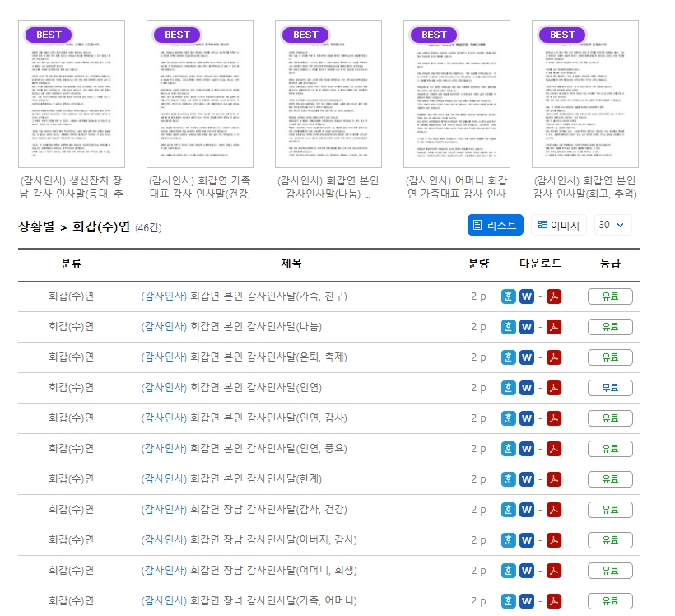Click the 무료 badge for 회갑연 본인 감사인사말(인연)
The width and height of the screenshot is (675, 616).
pos(610,387)
